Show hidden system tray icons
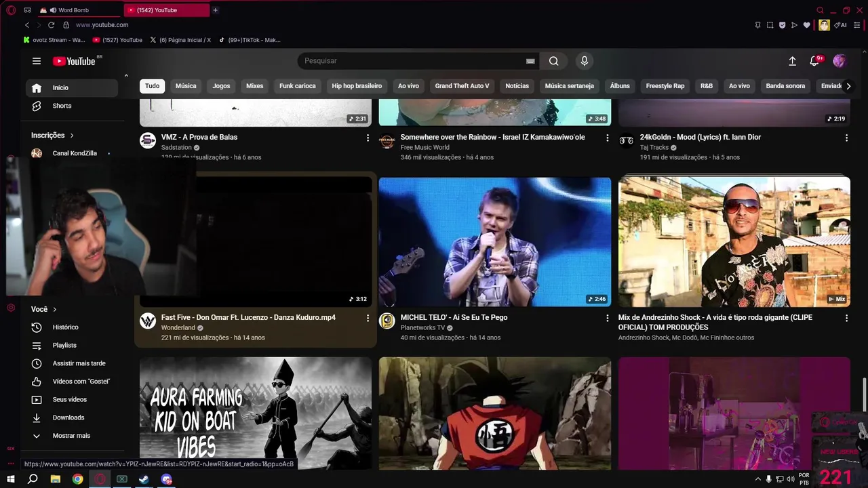The height and width of the screenshot is (488, 868). click(x=758, y=479)
